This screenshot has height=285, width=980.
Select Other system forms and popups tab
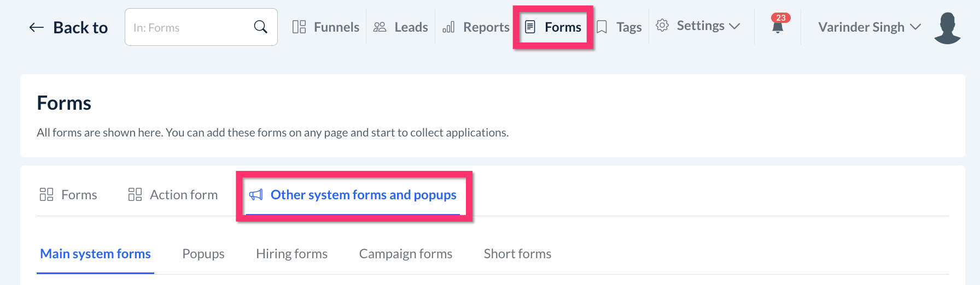coord(353,195)
